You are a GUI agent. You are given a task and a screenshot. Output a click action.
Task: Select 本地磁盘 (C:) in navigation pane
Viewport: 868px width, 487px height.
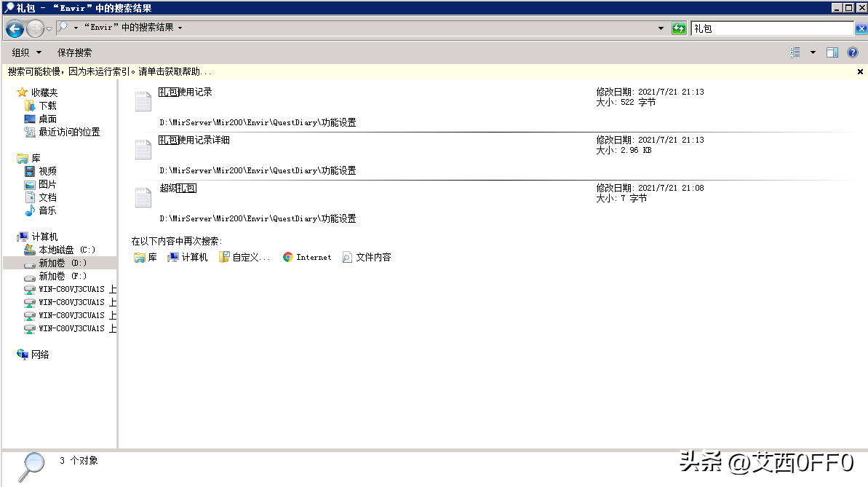point(67,250)
